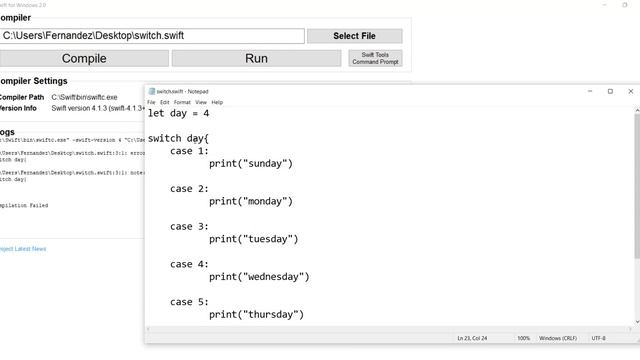
Task: Click 'Ln 23, Col 24' status entry
Action: [472, 338]
